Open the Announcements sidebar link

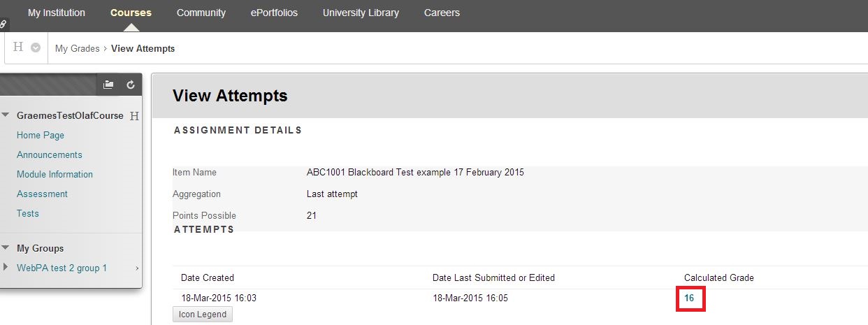pyautogui.click(x=50, y=154)
